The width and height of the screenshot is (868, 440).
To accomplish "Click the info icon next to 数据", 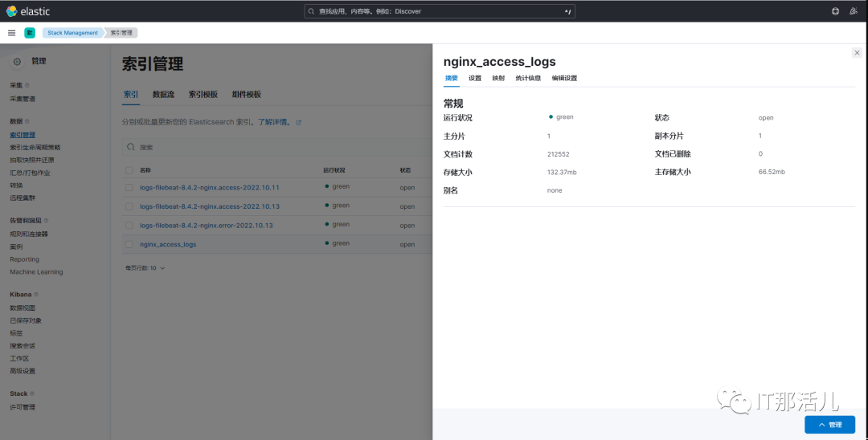I will click(x=27, y=121).
